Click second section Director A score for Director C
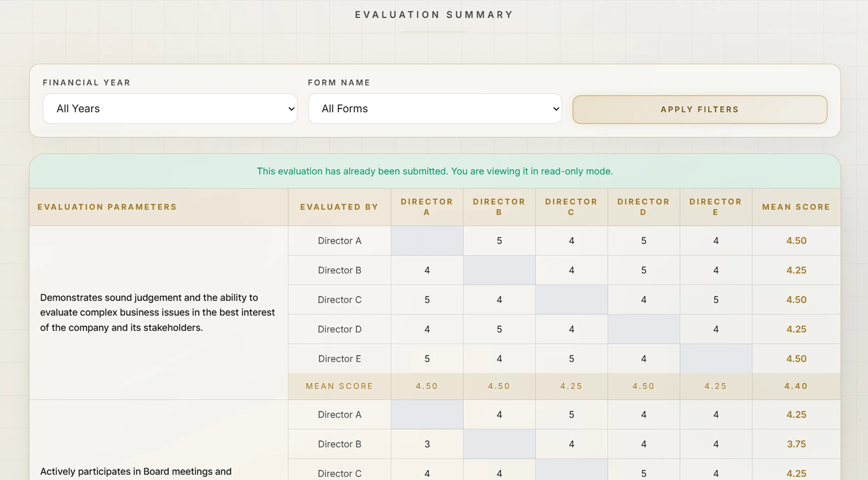This screenshot has height=480, width=868. [x=571, y=414]
